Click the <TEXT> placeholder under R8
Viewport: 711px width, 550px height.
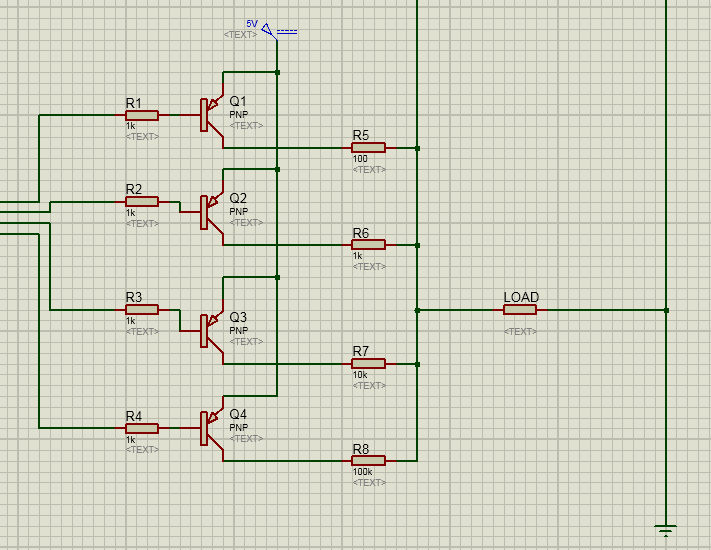(369, 482)
